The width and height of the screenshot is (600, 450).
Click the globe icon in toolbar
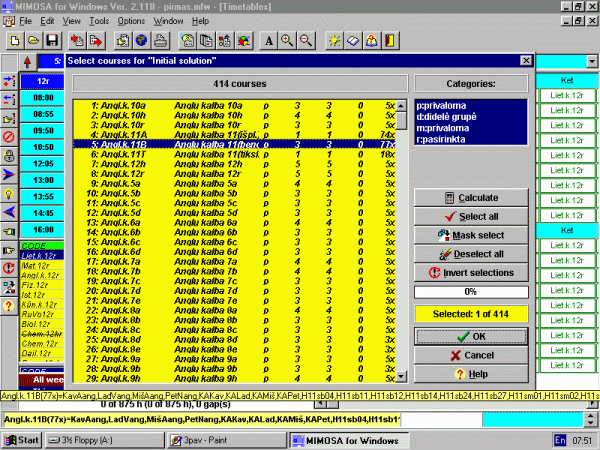141,40
